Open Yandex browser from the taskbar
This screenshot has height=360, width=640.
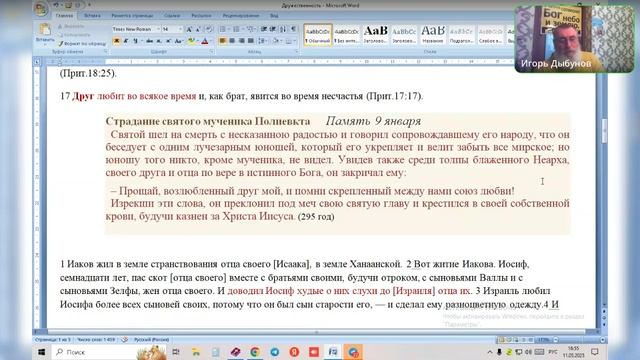pyautogui.click(x=294, y=352)
